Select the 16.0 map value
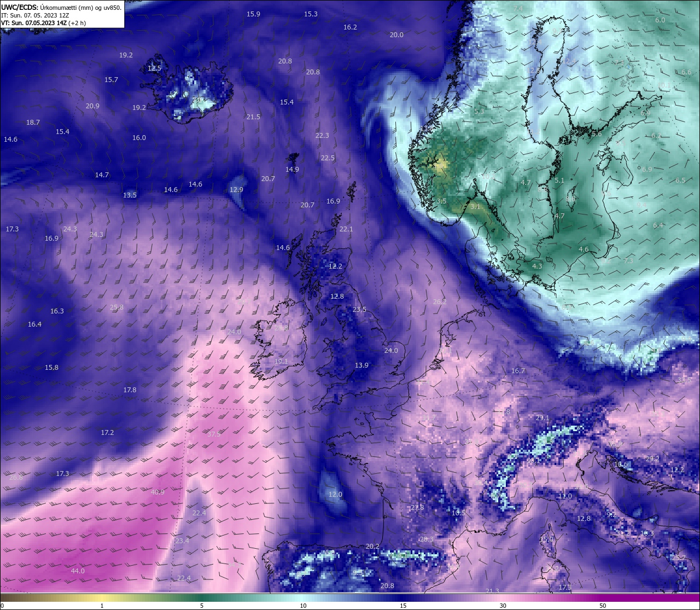 click(x=139, y=138)
